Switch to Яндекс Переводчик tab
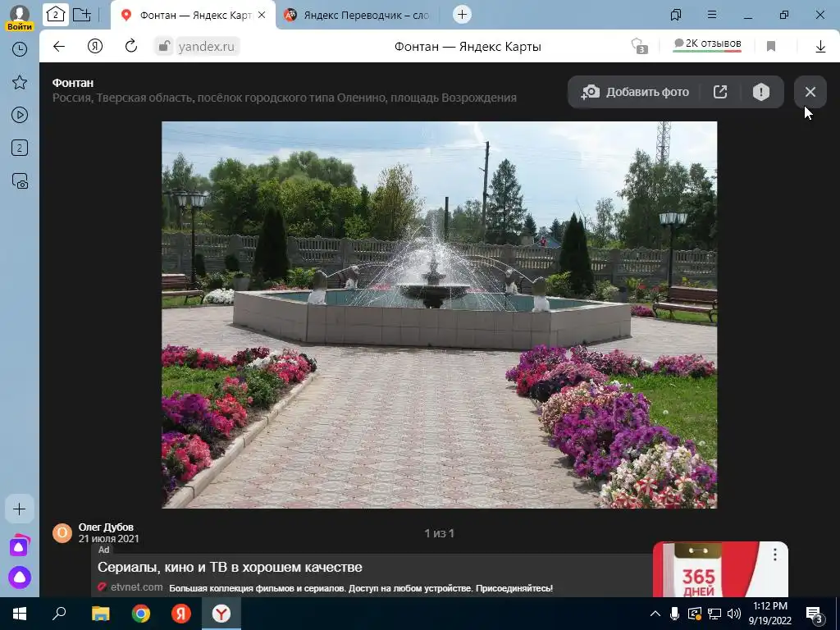The image size is (840, 630). coord(359,15)
